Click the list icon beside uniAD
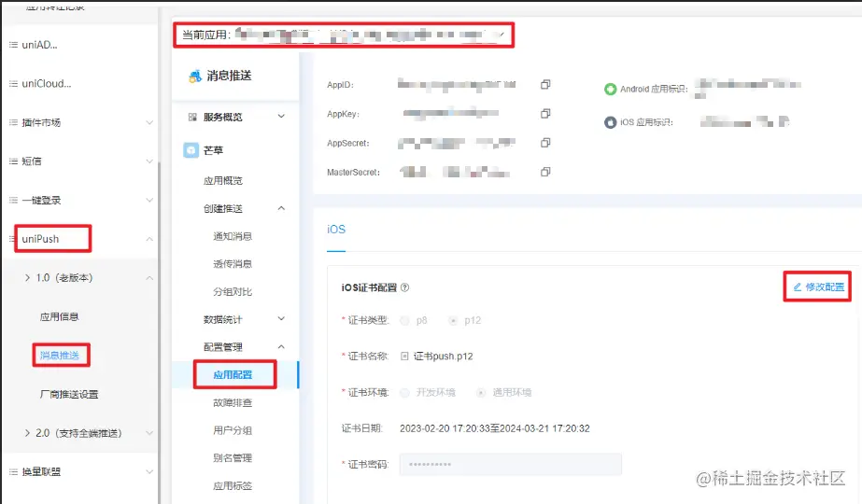Viewport: 862px width, 504px height. coord(13,45)
